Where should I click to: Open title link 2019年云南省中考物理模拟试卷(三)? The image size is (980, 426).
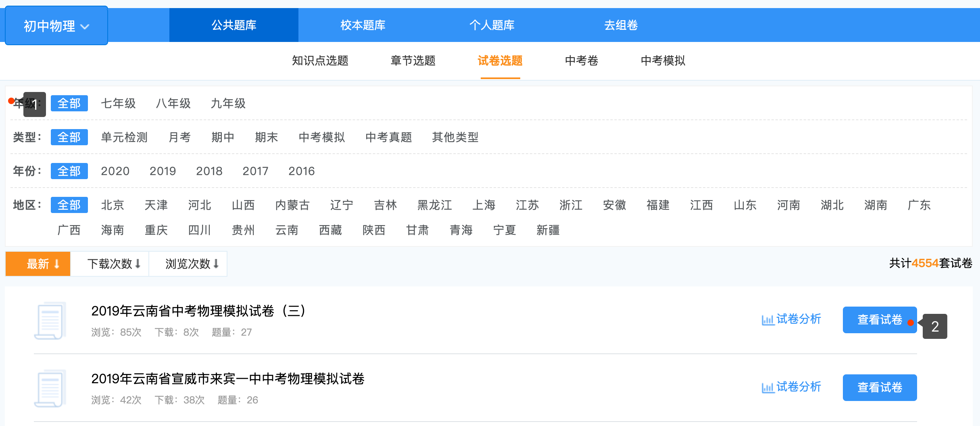click(x=198, y=311)
